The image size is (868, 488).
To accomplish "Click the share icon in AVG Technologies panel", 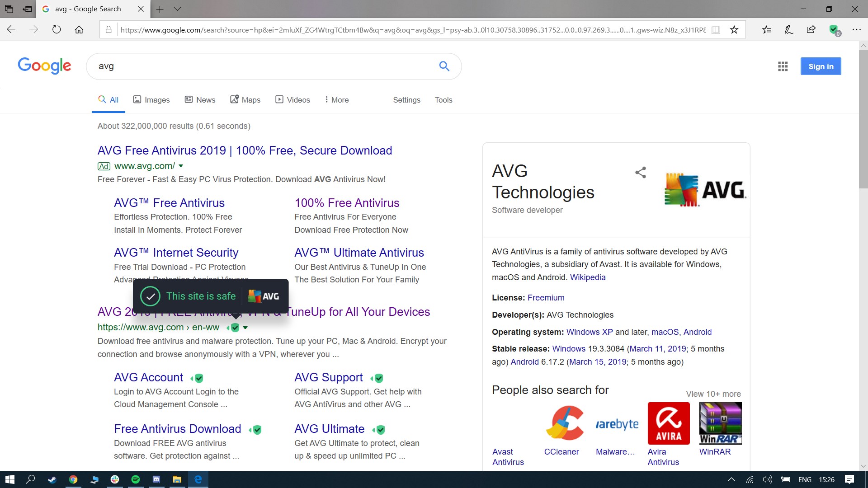I will click(640, 172).
